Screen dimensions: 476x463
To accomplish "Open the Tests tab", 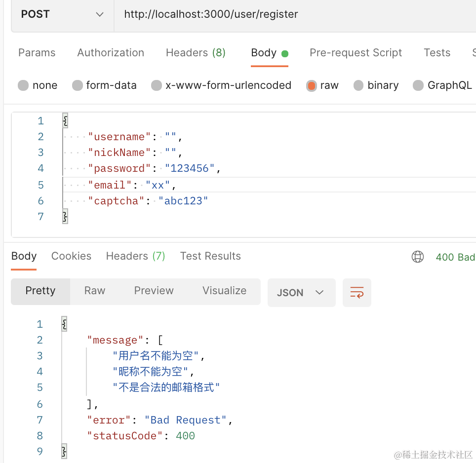I will pyautogui.click(x=437, y=53).
